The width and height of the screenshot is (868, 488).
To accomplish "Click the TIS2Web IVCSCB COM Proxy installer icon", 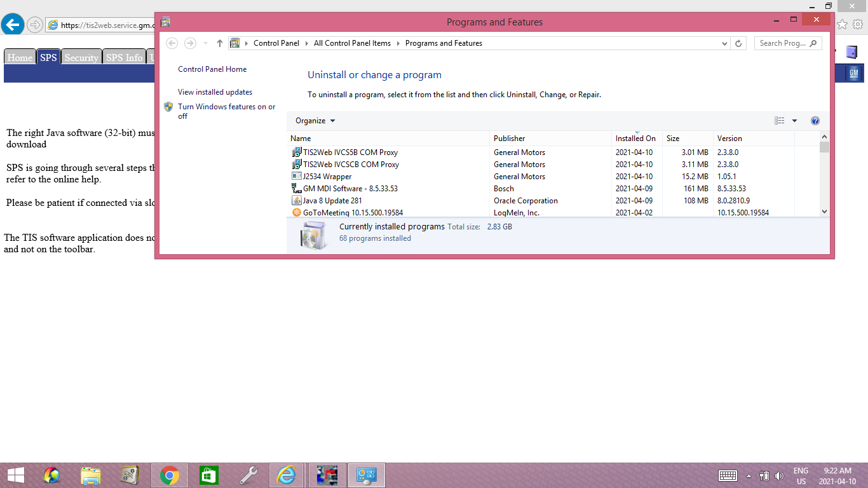I will coord(296,165).
